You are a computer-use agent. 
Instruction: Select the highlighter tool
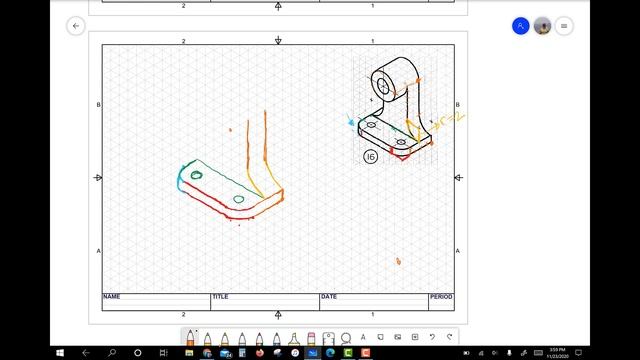tap(294, 338)
